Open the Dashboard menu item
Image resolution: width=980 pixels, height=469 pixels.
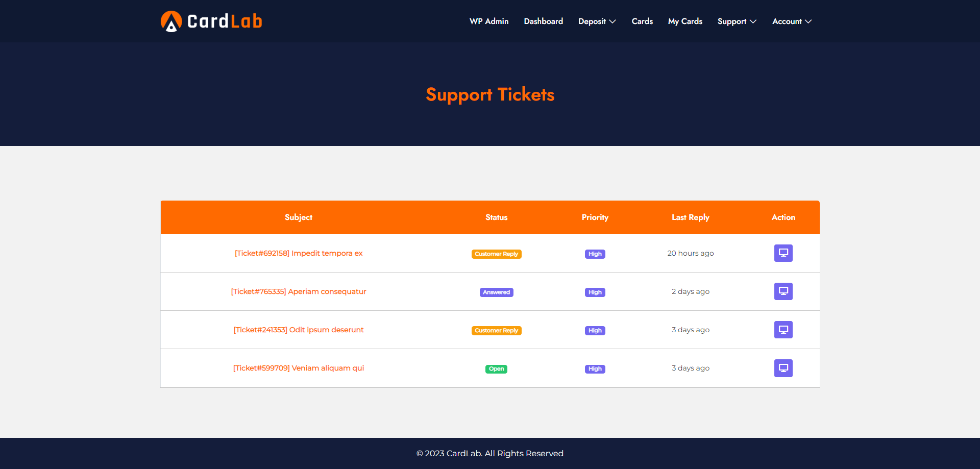point(543,21)
